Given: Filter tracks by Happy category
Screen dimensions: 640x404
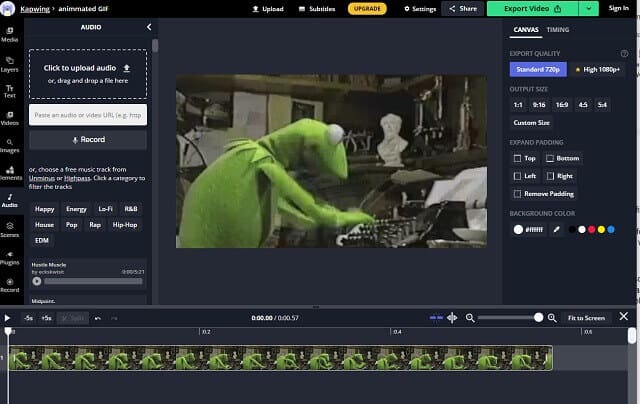Looking at the screenshot, I should (x=44, y=209).
